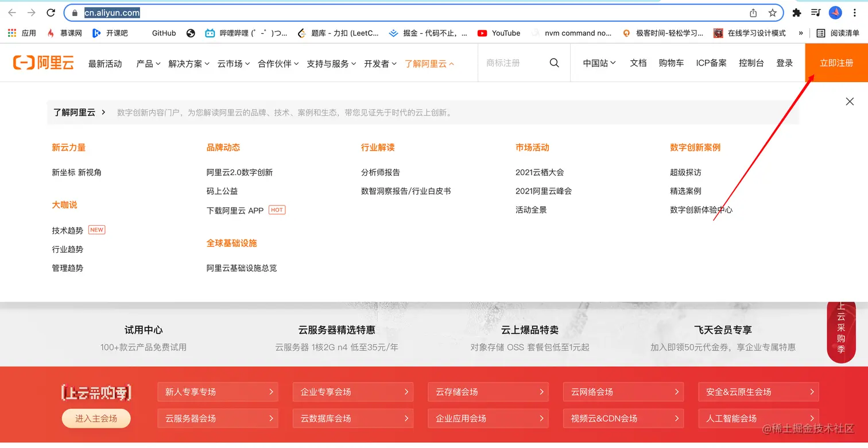The height and width of the screenshot is (448, 868).
Task: Open 码上公益 link
Action: pyautogui.click(x=222, y=191)
